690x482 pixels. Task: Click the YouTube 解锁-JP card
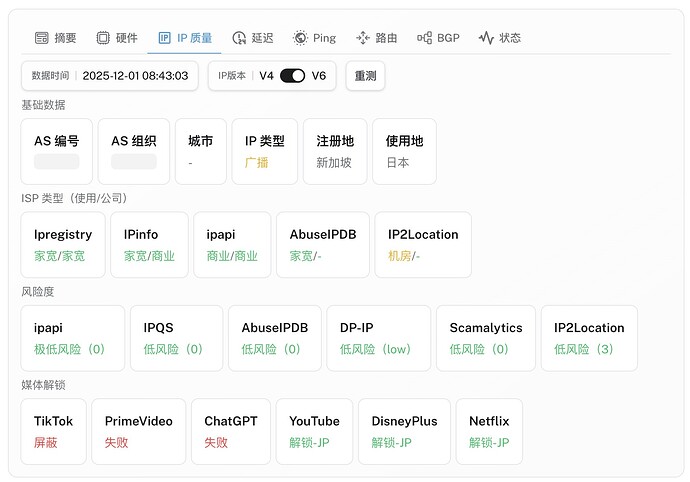(x=314, y=431)
